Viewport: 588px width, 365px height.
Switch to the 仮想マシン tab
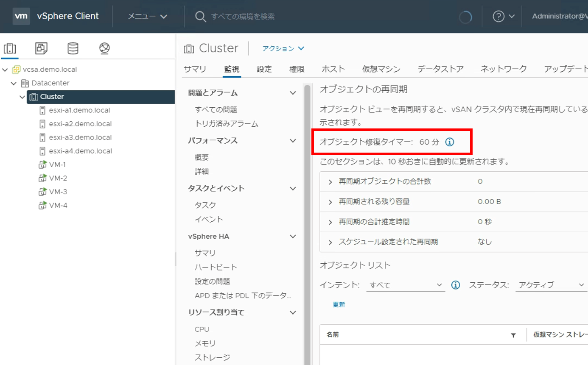tap(381, 69)
